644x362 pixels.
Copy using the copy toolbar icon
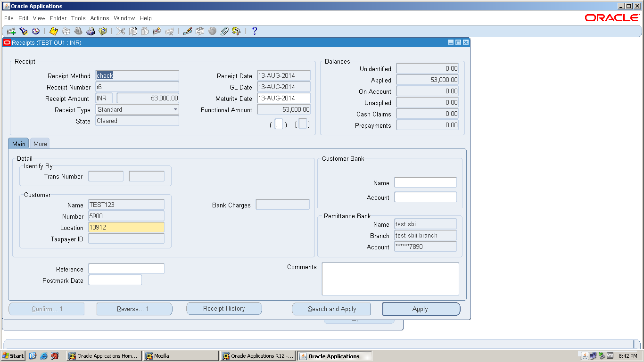[132, 31]
